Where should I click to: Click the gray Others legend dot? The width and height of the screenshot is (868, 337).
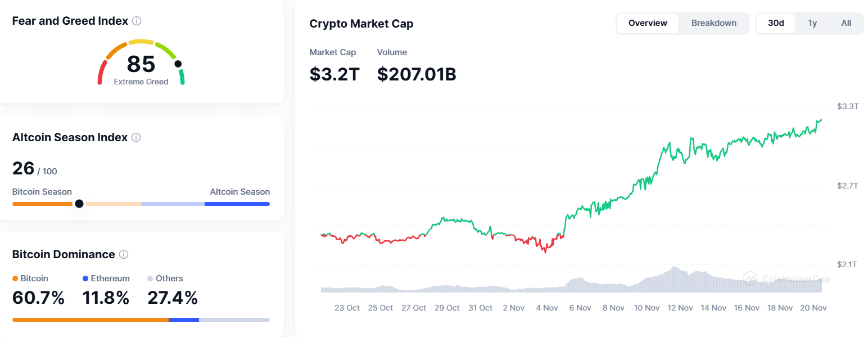pos(150,278)
